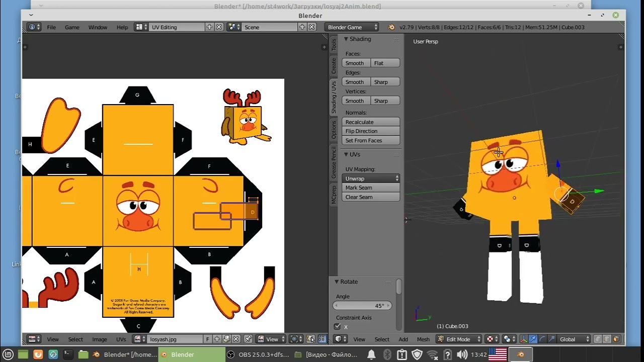Open Firefox from the taskbar
This screenshot has height=362, width=644.
(x=38, y=354)
